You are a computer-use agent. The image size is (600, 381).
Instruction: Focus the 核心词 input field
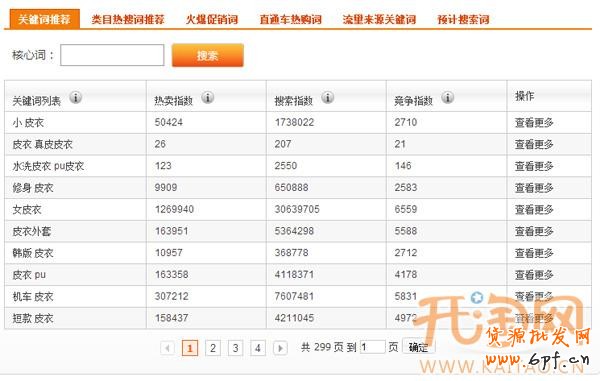(112, 55)
